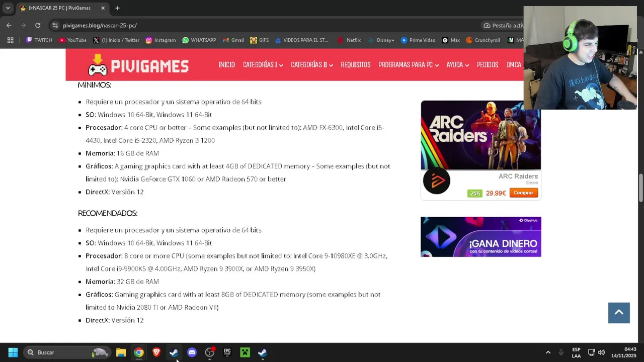Viewport: 644px width, 362px height.
Task: Open the browser apps grid in bookmarks bar
Action: pos(10,40)
